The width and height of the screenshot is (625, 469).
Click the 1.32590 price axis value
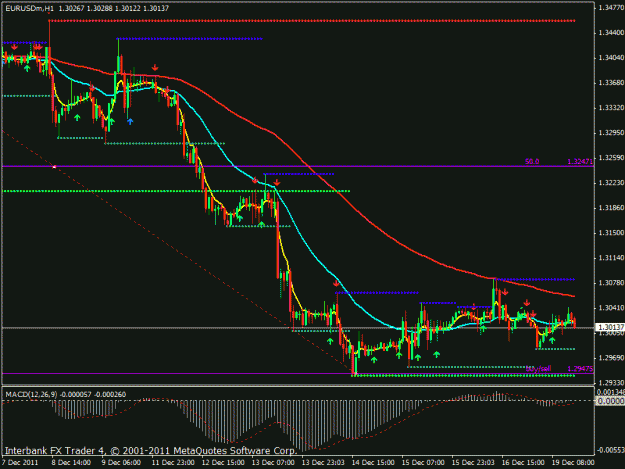[x=611, y=158]
